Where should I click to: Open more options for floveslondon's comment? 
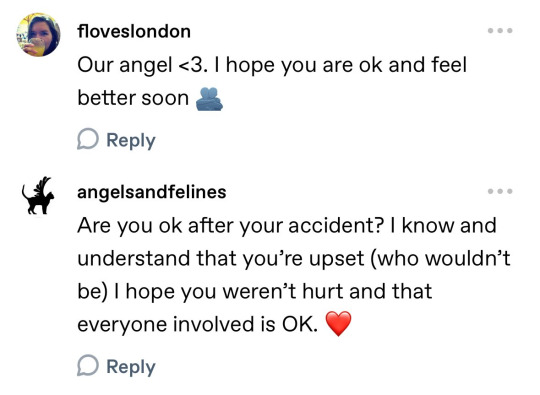(500, 31)
